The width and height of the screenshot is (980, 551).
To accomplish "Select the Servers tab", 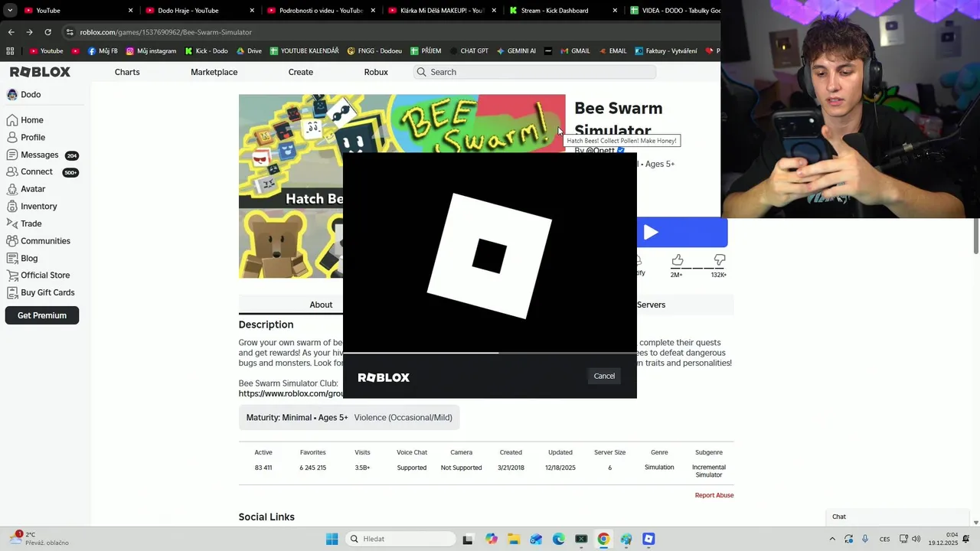I will click(651, 305).
